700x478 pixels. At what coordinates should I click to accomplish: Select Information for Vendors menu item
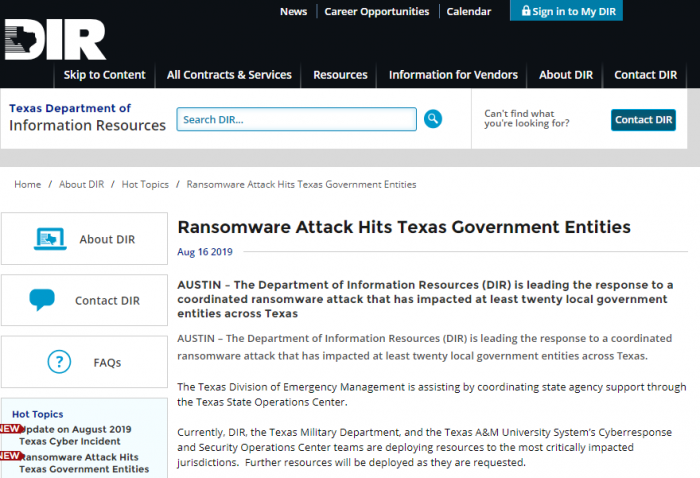tap(453, 75)
